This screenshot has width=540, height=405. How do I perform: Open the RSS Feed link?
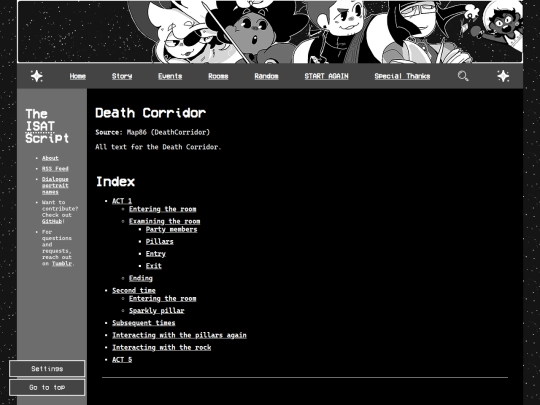click(55, 168)
